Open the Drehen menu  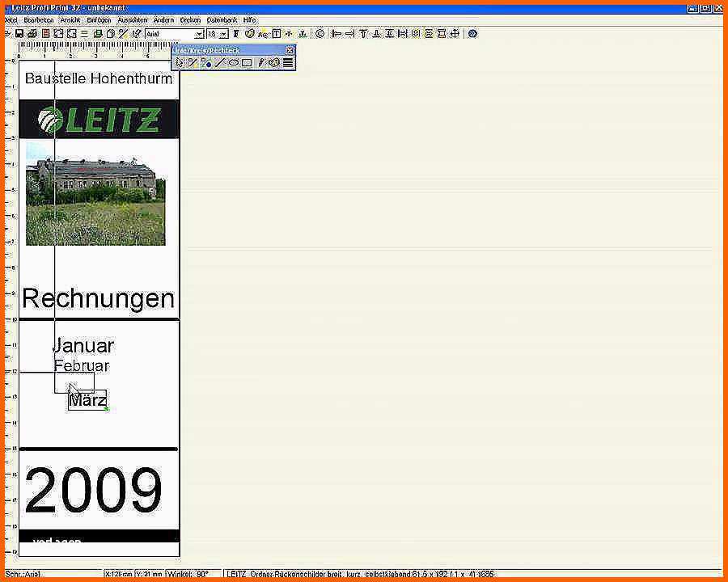click(x=190, y=20)
